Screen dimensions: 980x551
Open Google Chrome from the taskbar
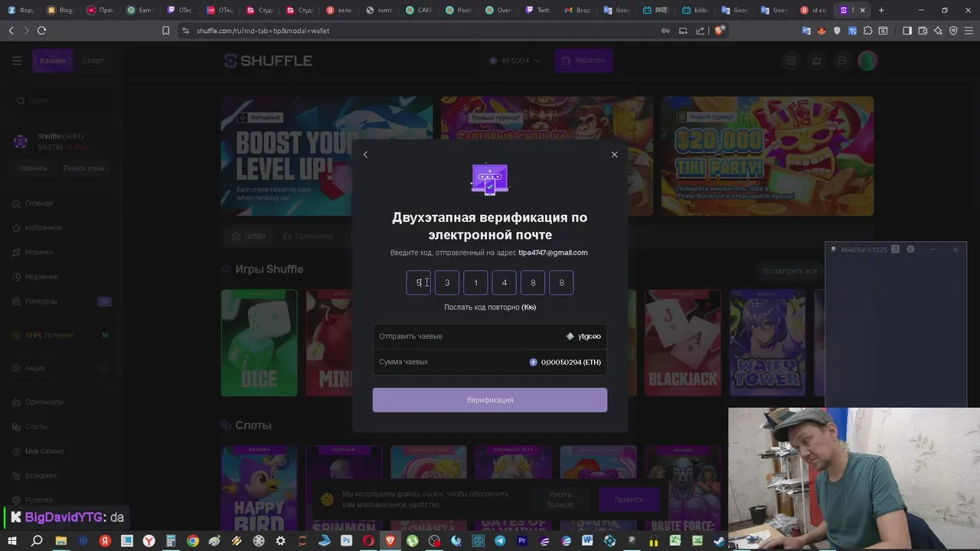click(193, 541)
